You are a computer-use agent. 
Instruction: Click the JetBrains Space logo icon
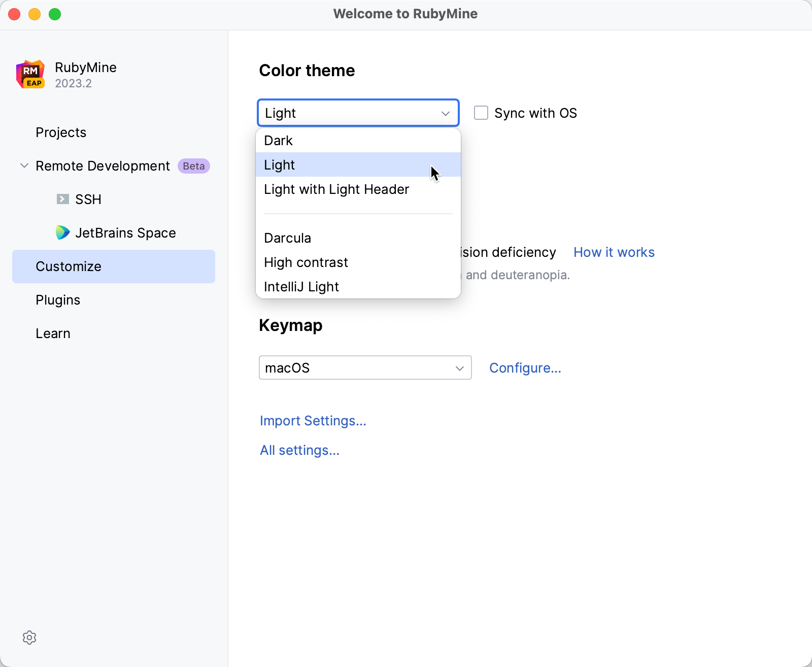click(x=62, y=232)
